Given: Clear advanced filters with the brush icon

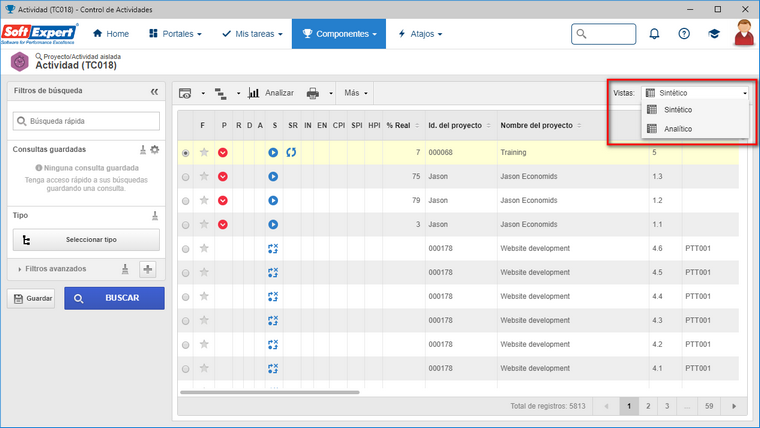Looking at the screenshot, I should [x=125, y=269].
